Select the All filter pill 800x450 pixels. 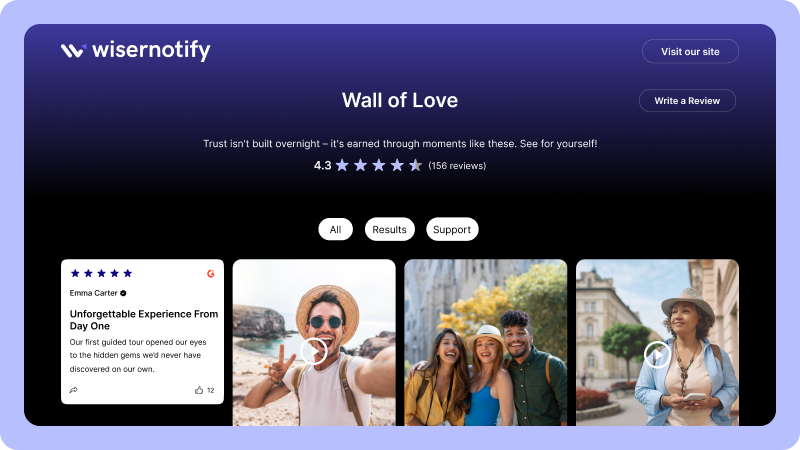[335, 230]
